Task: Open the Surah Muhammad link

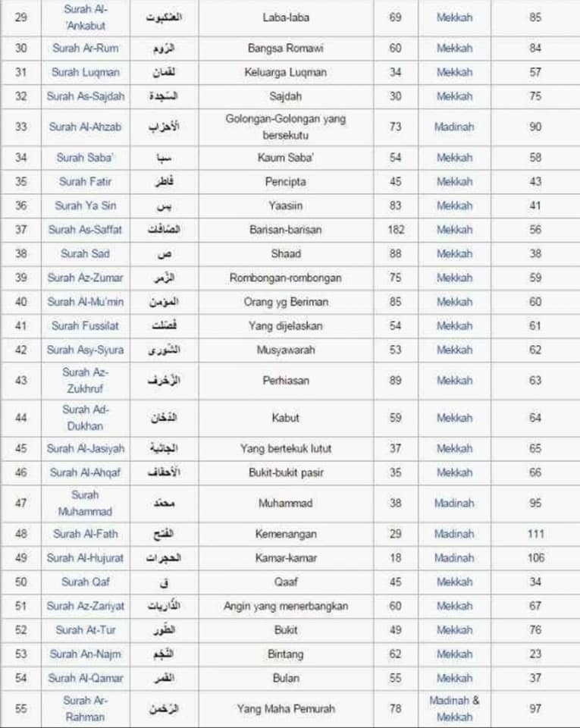Action: click(86, 504)
